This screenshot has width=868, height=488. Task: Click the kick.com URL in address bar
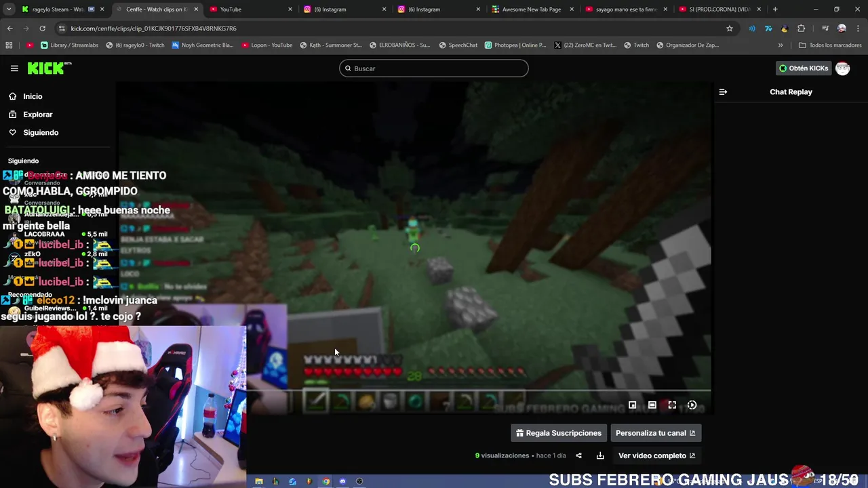[x=153, y=28]
